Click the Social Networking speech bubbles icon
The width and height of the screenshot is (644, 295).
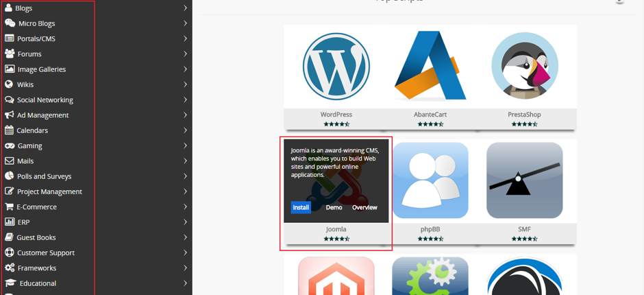[9, 99]
